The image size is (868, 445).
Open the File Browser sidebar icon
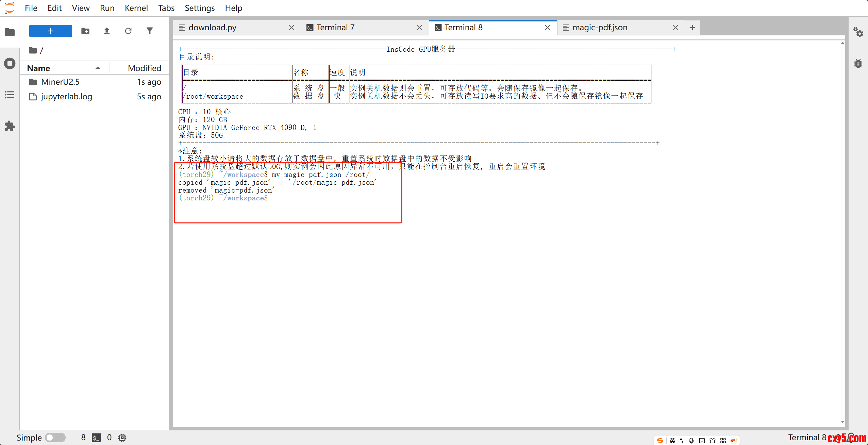10,32
